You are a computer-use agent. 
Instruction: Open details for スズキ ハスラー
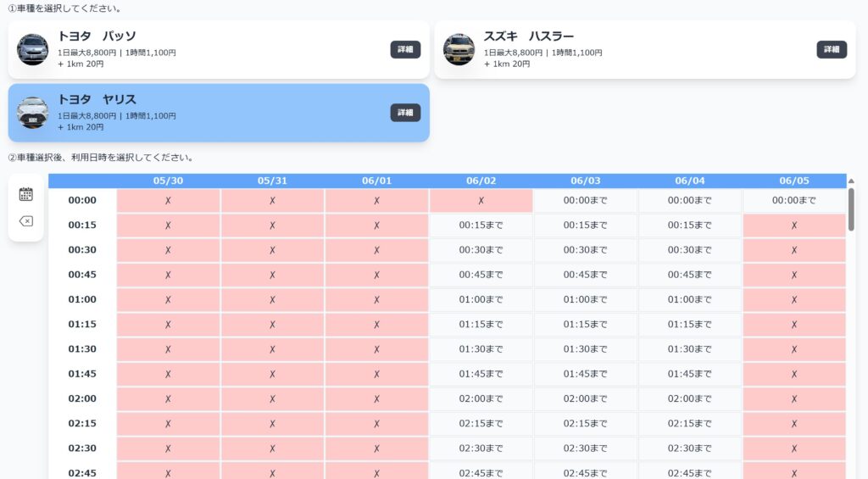click(832, 49)
